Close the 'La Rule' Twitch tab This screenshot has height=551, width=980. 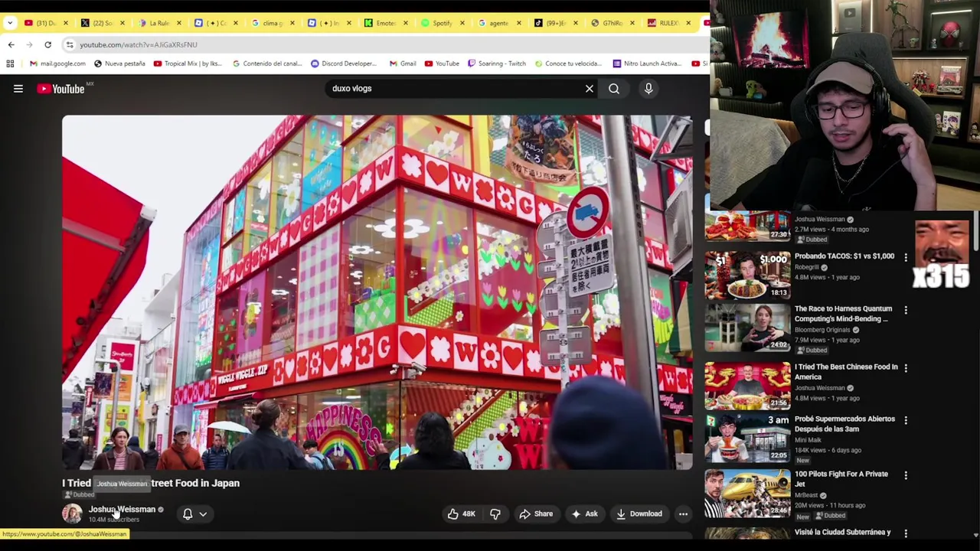[178, 23]
